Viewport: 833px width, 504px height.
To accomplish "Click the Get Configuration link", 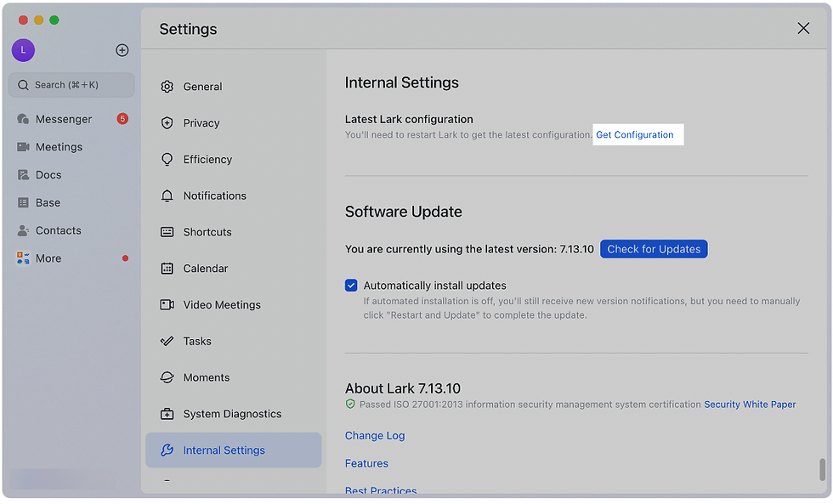I will pyautogui.click(x=634, y=135).
